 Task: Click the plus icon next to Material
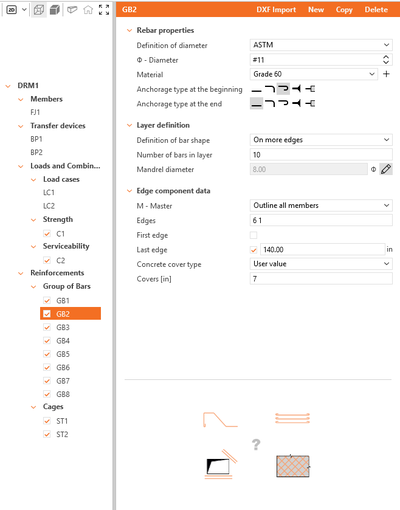pyautogui.click(x=386, y=74)
